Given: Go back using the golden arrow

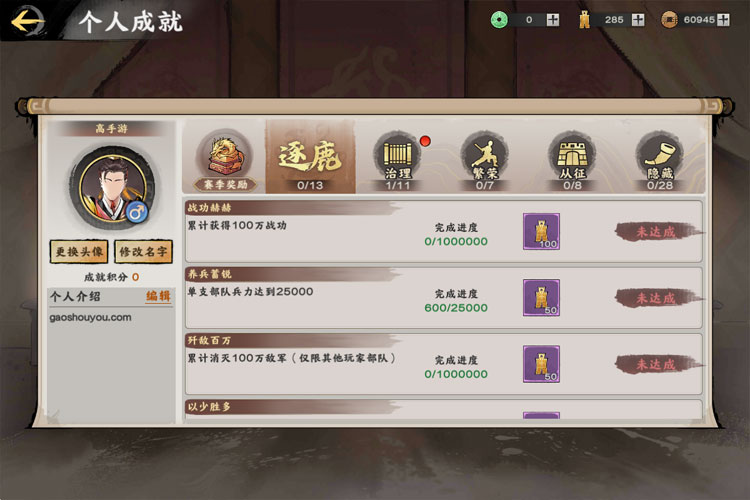Looking at the screenshot, I should 28,21.
